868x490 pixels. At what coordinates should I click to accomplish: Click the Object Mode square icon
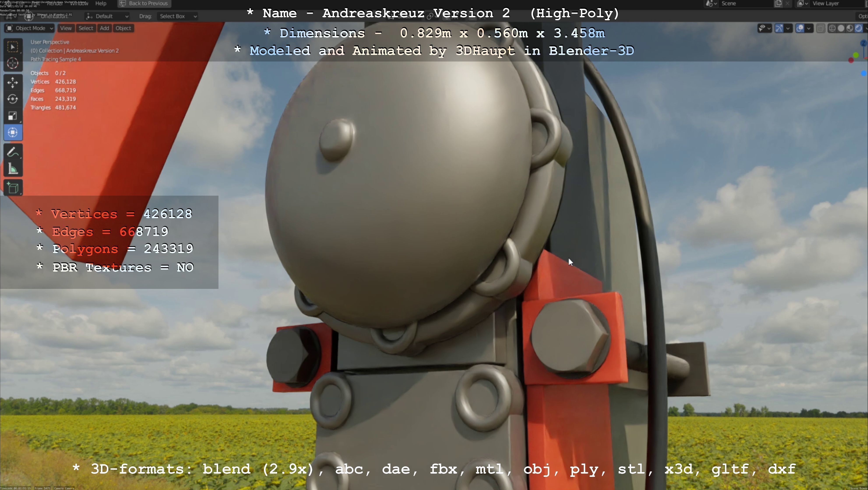point(10,28)
